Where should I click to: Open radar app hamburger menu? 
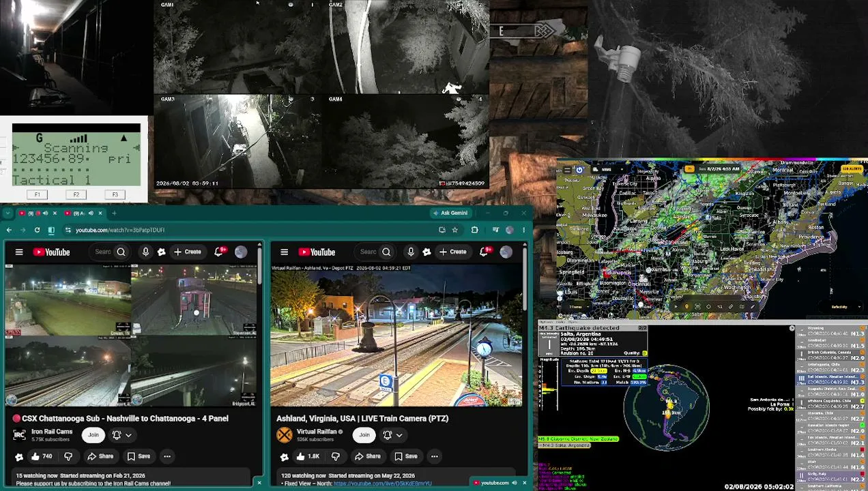567,170
